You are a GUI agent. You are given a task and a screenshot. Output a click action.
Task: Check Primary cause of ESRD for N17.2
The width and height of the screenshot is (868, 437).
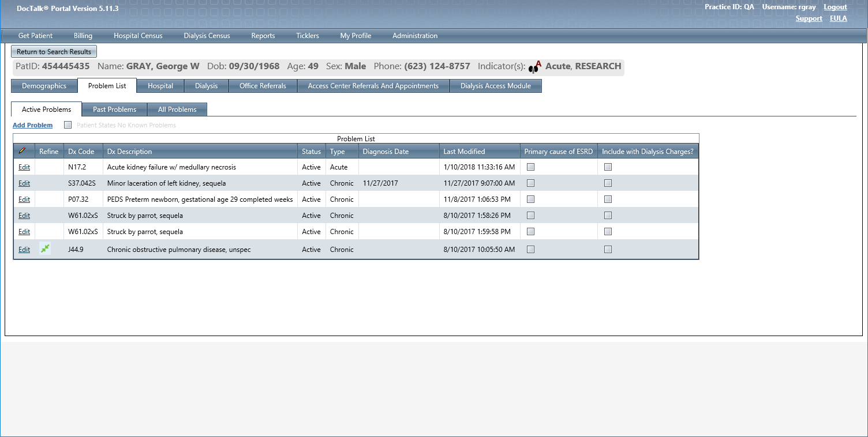[531, 167]
